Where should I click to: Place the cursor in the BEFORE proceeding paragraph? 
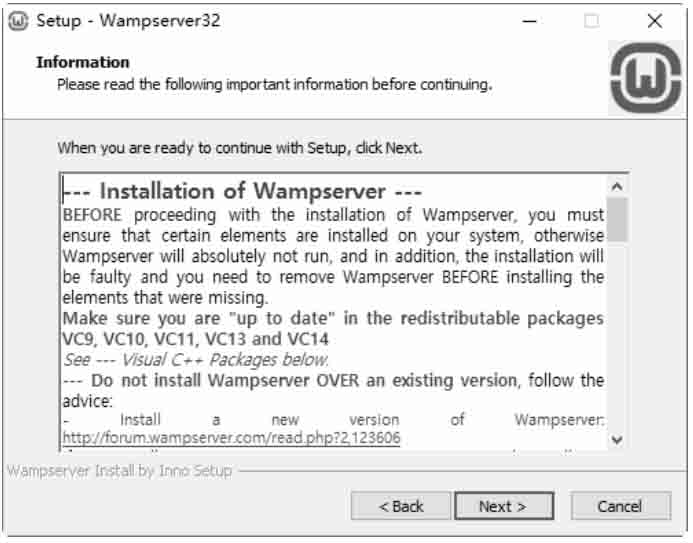coord(333,256)
